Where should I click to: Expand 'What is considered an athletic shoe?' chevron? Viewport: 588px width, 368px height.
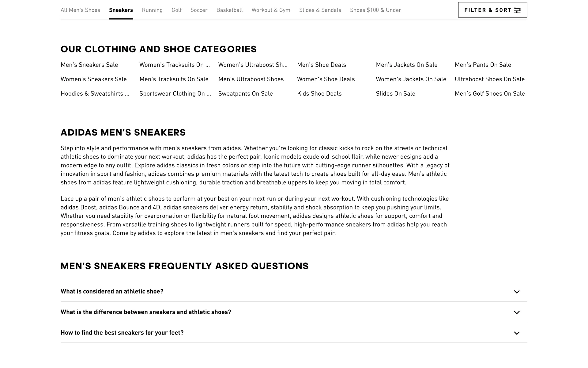[517, 292]
